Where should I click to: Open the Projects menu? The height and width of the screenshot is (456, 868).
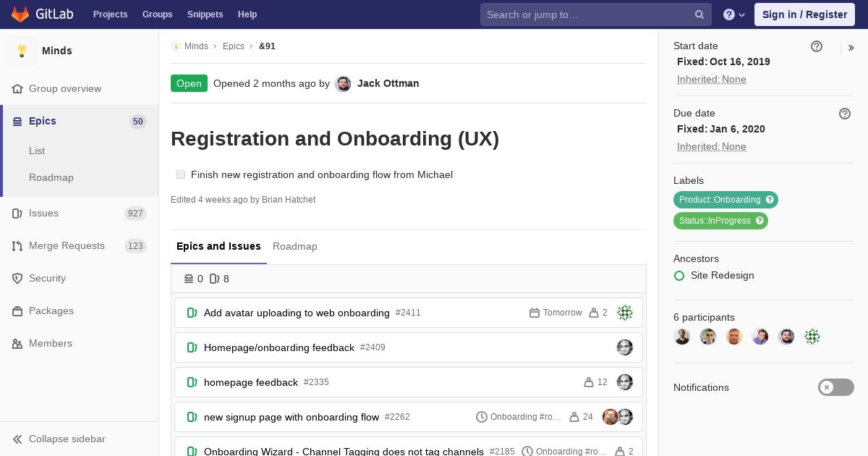[x=110, y=14]
